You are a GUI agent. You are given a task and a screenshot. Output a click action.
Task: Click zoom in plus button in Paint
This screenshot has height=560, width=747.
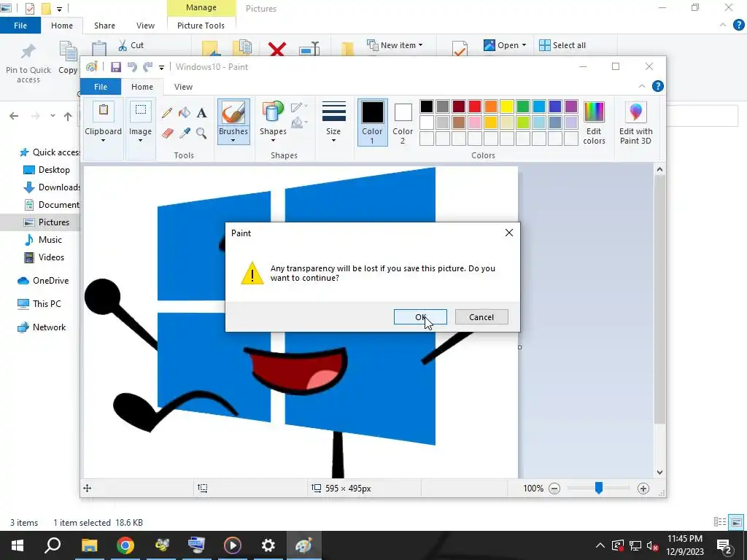pyautogui.click(x=643, y=488)
